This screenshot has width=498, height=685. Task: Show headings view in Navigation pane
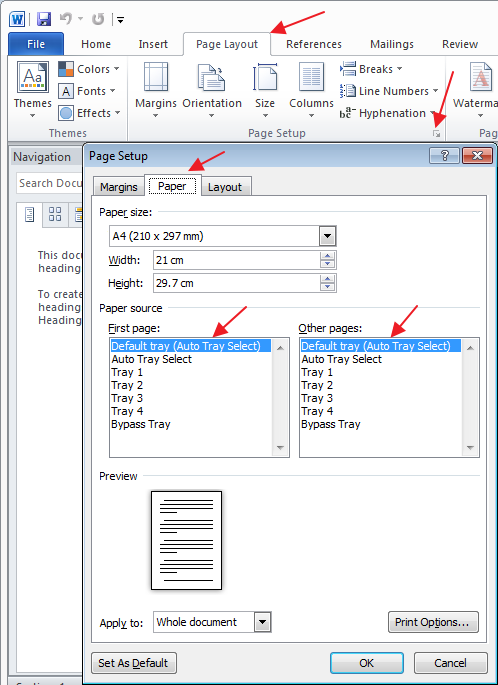[30, 214]
